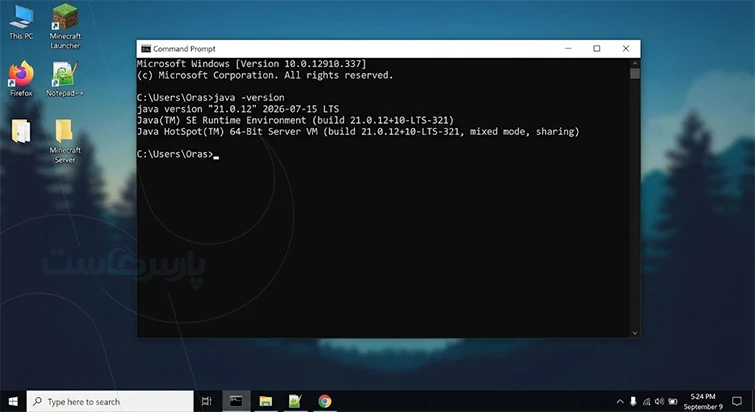Viewport: 755px width, 412px height.
Task: Click the "java -version" command text
Action: (x=249, y=97)
